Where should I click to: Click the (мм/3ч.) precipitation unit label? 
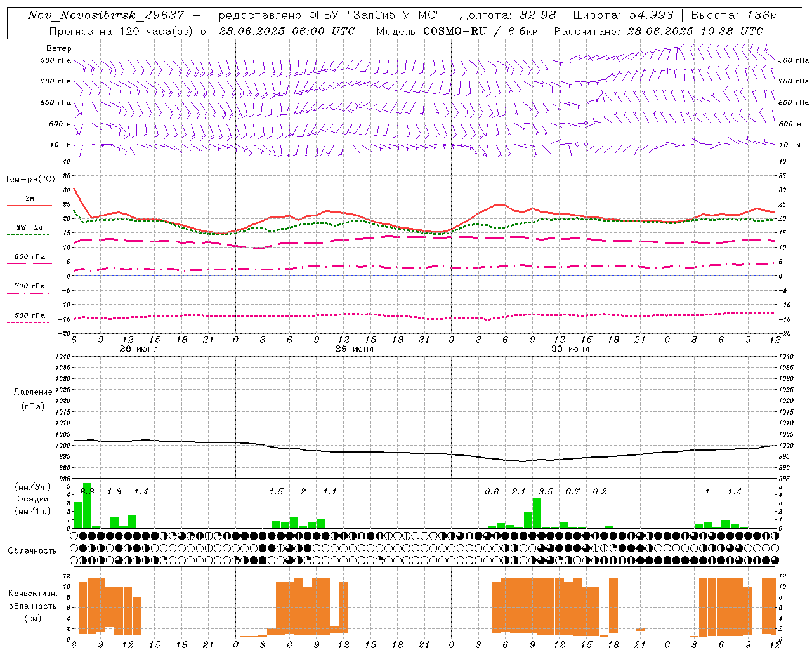click(x=33, y=487)
